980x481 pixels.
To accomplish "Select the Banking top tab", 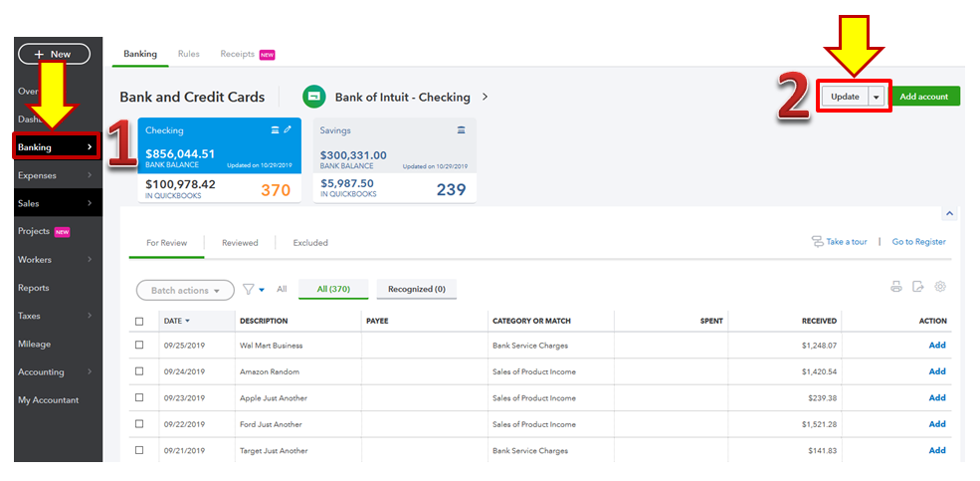I will (x=140, y=54).
